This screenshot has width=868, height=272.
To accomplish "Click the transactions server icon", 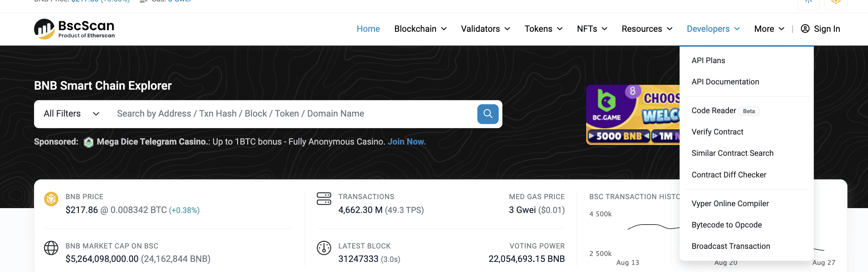I will tap(324, 199).
